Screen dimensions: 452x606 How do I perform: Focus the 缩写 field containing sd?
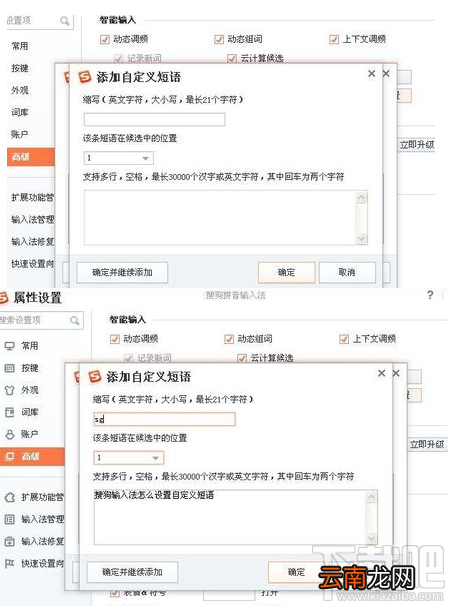pyautogui.click(x=164, y=419)
